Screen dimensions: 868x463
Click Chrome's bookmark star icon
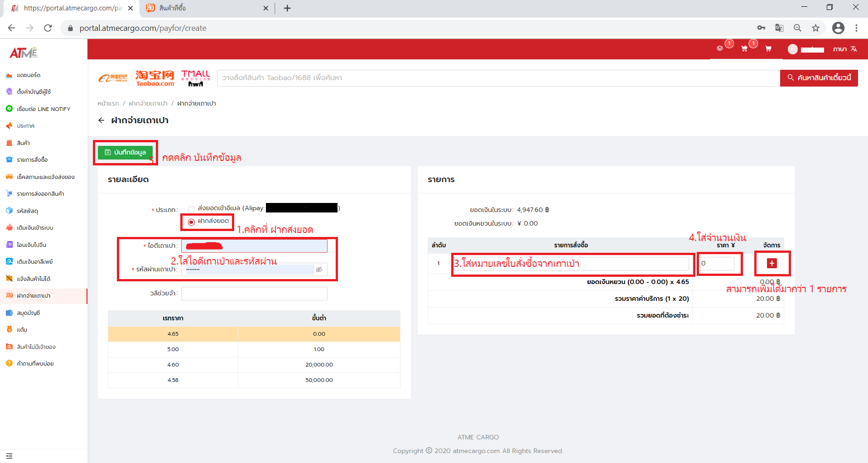click(815, 28)
